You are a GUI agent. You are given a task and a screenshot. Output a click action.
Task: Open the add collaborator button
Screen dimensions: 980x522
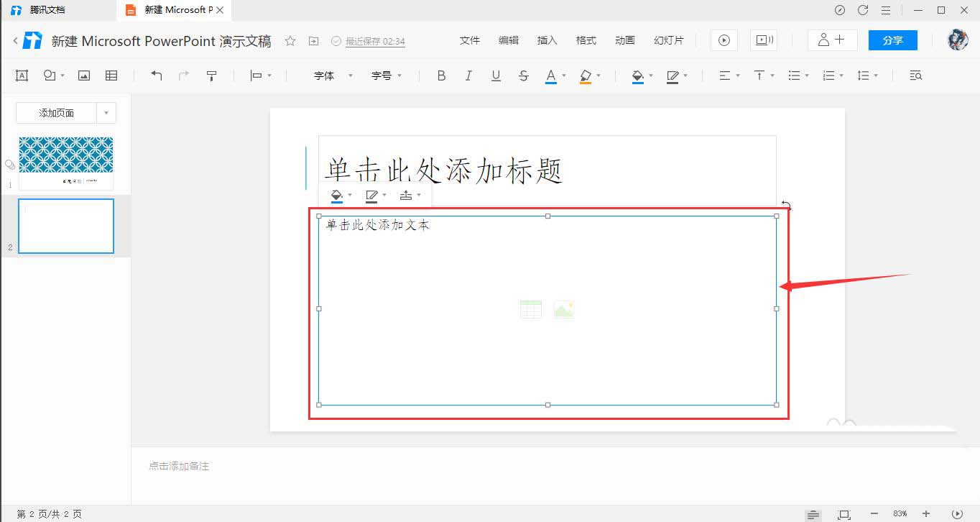833,40
